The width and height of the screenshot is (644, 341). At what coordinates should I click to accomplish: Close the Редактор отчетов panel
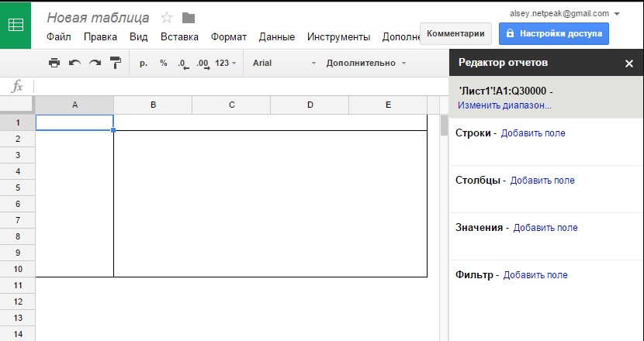click(629, 64)
